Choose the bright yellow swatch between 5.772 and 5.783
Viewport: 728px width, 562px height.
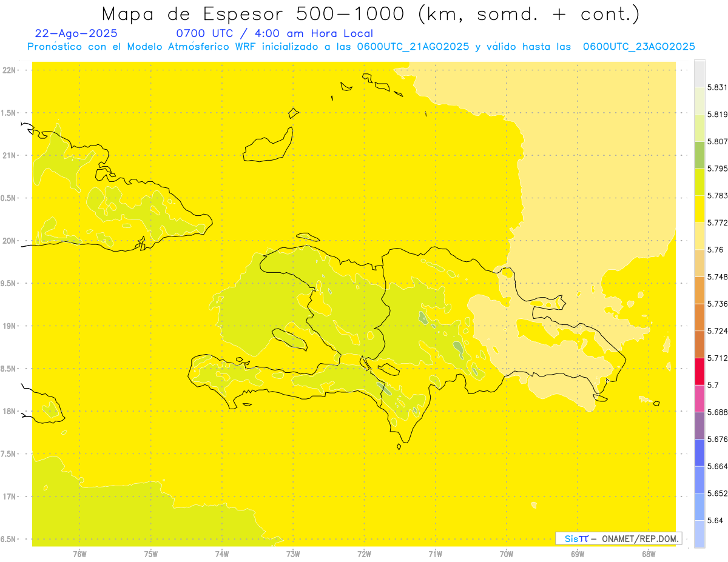(x=699, y=209)
